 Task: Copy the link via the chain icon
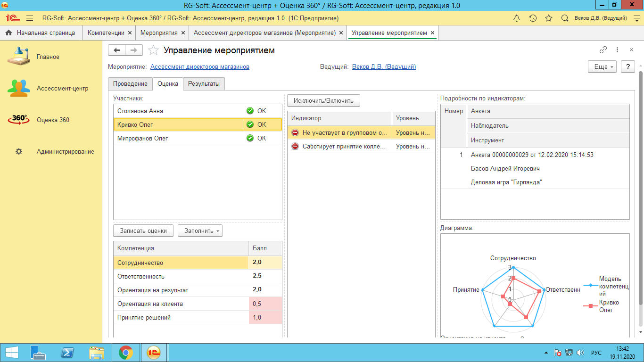pyautogui.click(x=603, y=50)
